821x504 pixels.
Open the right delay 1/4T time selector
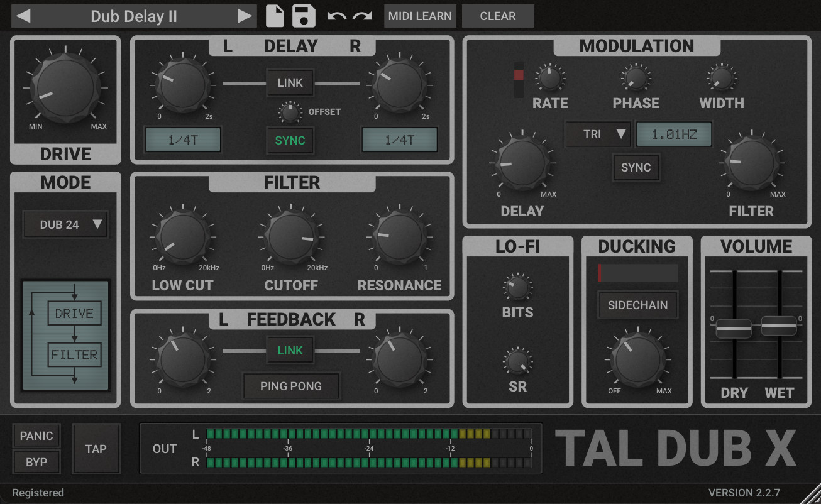pos(399,140)
